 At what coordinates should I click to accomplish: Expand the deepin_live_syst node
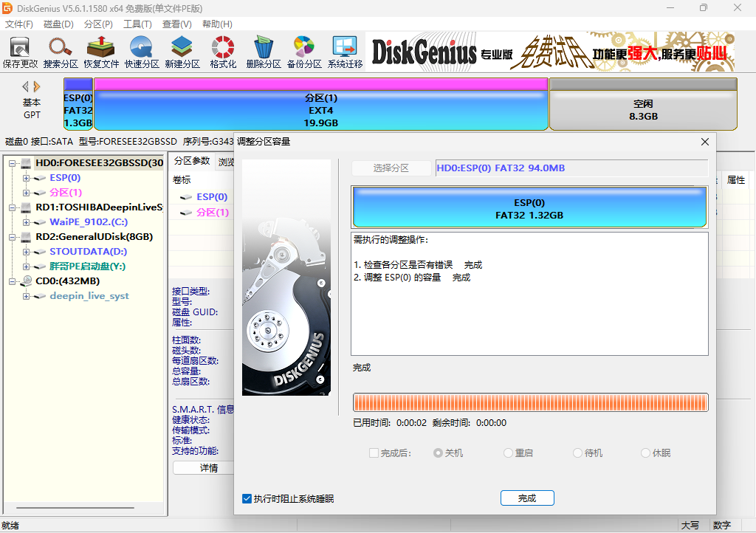[26, 296]
